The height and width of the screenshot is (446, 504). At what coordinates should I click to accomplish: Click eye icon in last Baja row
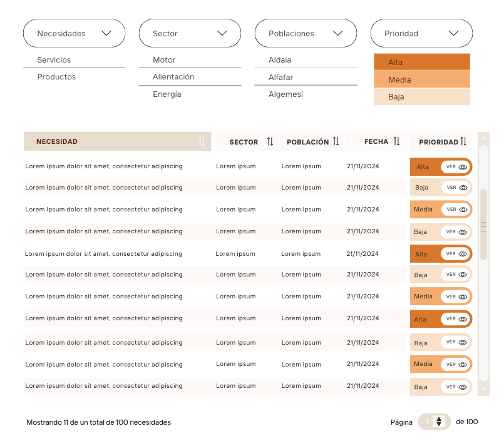click(463, 387)
